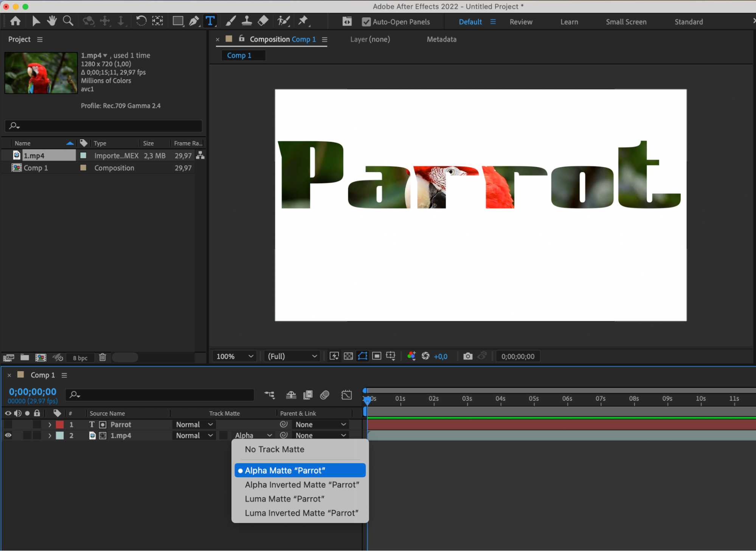Click the red label swatch of Parrot layer

pos(60,425)
